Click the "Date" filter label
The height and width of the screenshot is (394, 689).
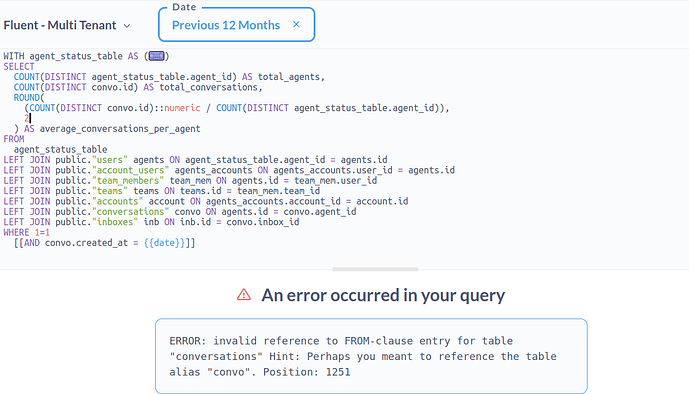click(x=184, y=7)
